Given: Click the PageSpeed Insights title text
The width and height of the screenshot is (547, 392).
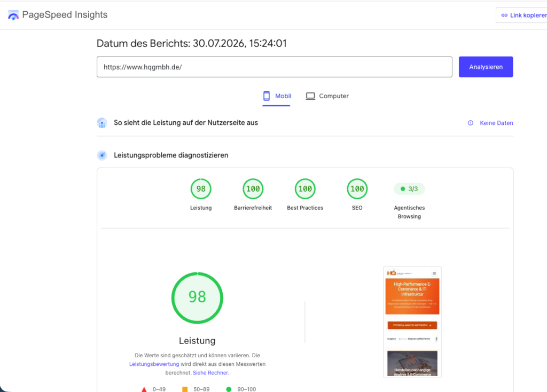Looking at the screenshot, I should (65, 14).
